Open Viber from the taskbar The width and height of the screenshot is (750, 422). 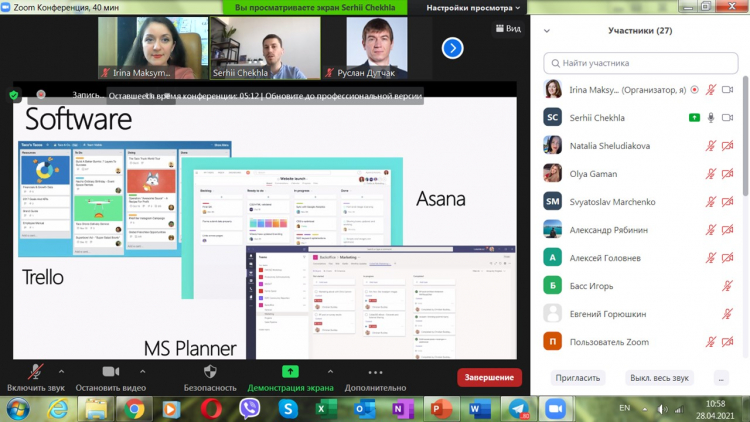point(248,408)
